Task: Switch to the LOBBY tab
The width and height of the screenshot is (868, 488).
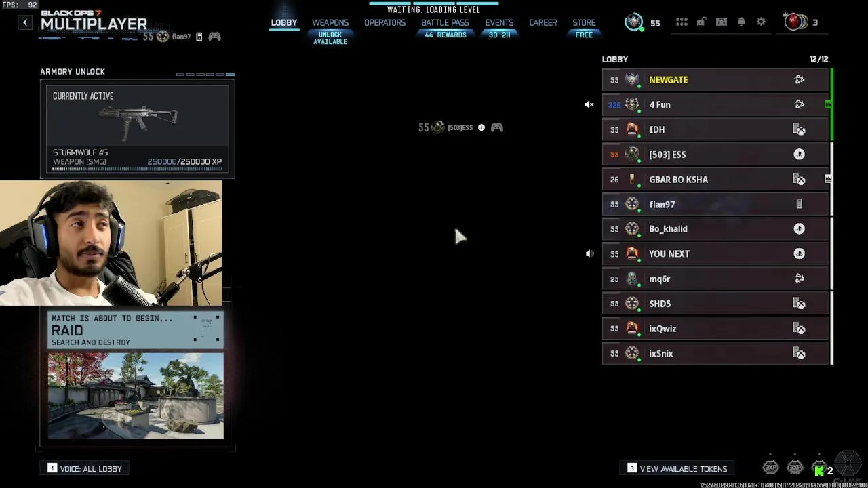Action: pyautogui.click(x=284, y=22)
